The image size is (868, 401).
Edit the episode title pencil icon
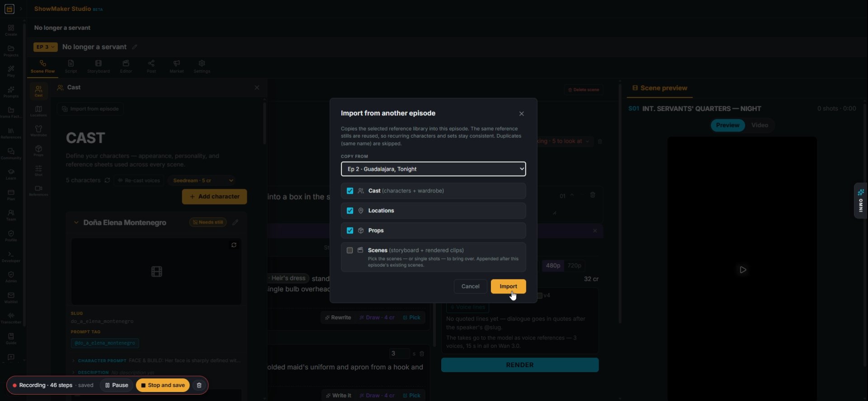tap(134, 47)
